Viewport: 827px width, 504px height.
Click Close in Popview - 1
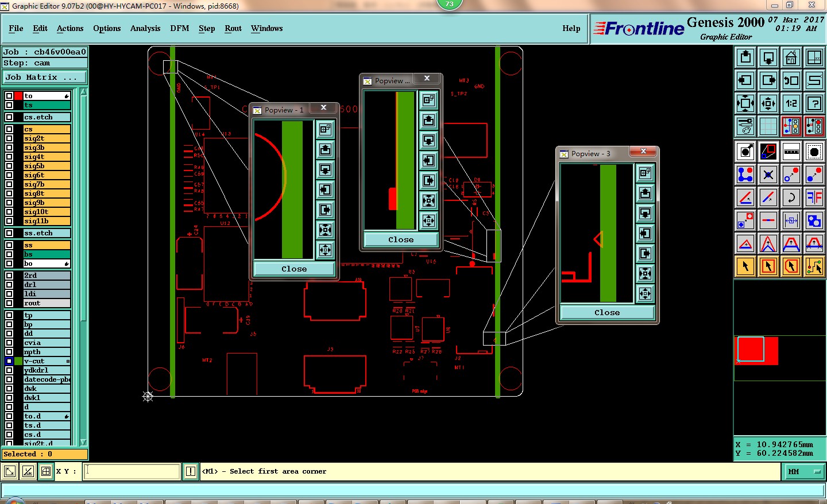tap(294, 269)
